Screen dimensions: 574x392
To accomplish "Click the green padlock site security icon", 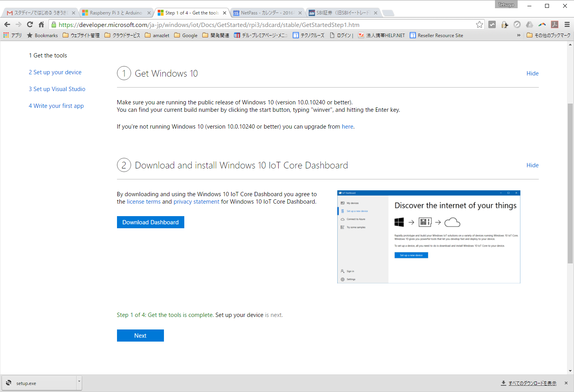I will tap(54, 25).
